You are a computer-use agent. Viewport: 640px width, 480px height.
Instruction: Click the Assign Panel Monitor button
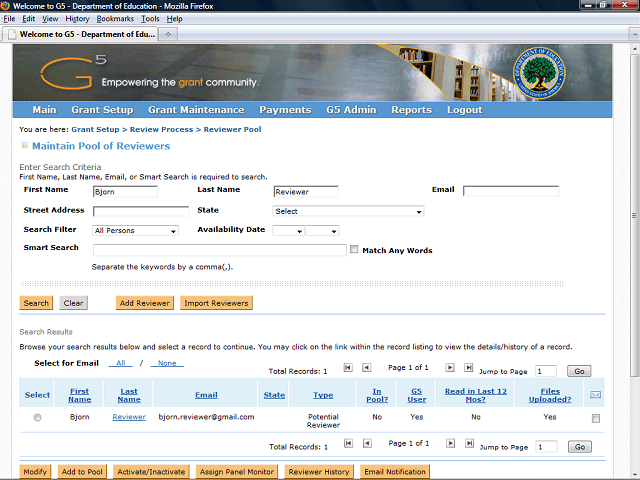point(237,472)
